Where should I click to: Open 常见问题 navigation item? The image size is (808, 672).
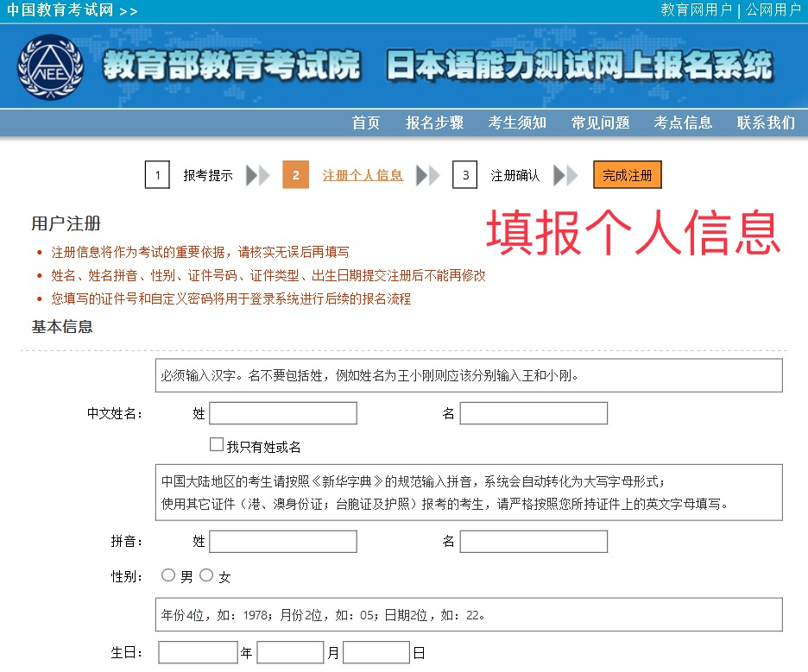(600, 122)
